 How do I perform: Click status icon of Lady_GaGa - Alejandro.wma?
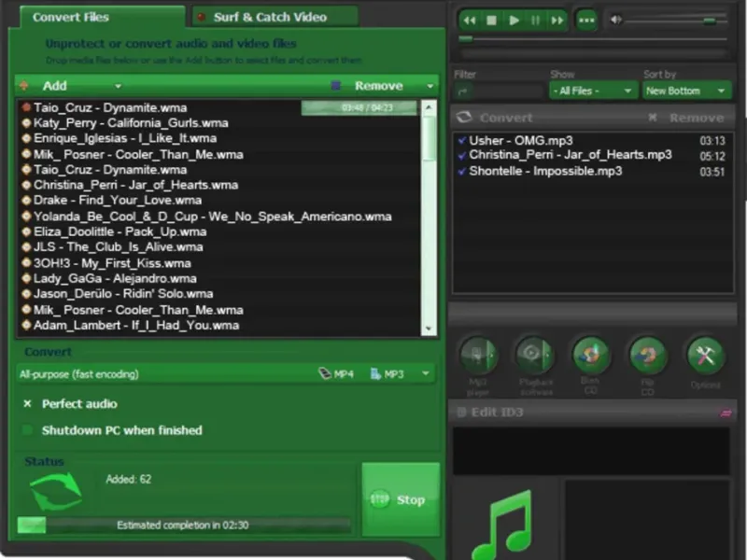coord(27,278)
